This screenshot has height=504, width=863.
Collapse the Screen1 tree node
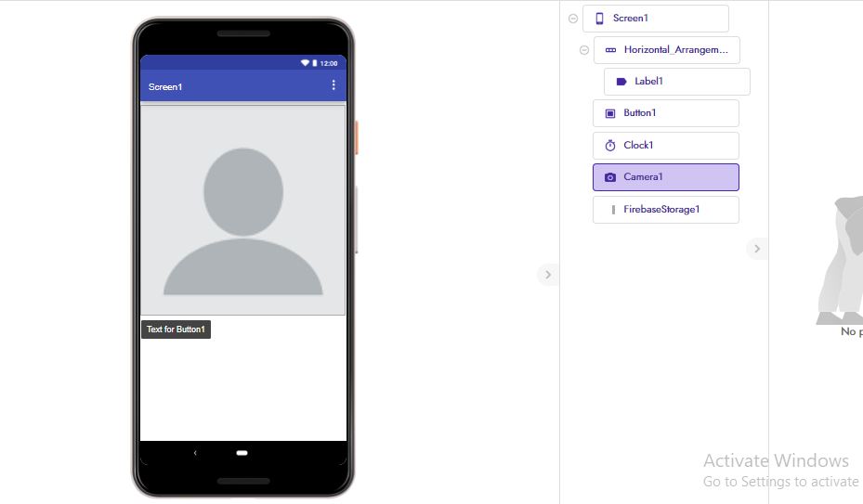[x=573, y=19]
